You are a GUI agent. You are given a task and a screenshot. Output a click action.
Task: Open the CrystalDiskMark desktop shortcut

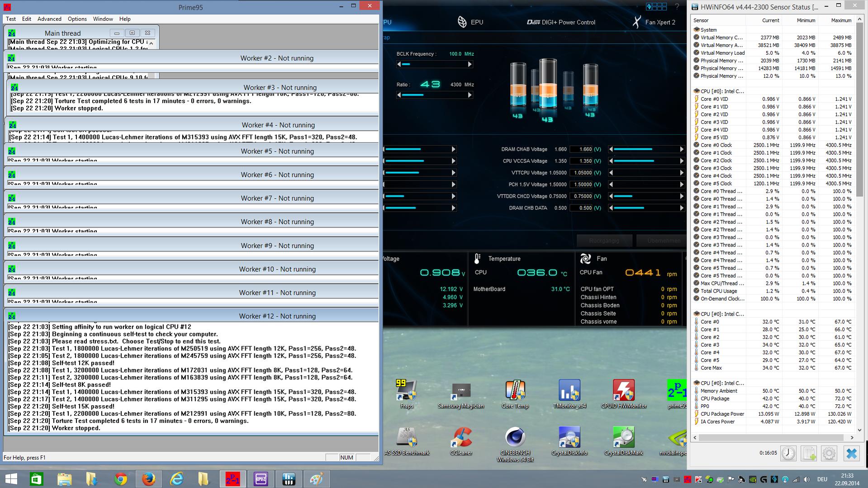tap(624, 441)
